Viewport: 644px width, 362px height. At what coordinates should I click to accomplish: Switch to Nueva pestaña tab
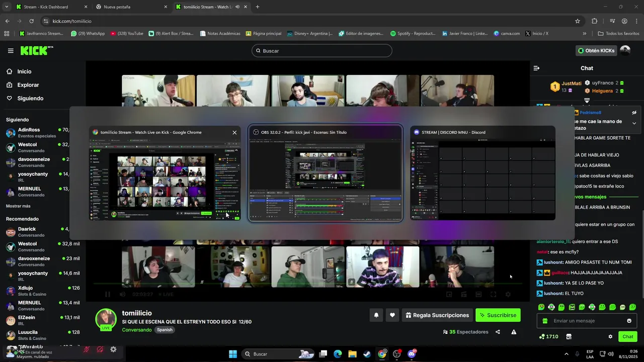click(x=132, y=7)
